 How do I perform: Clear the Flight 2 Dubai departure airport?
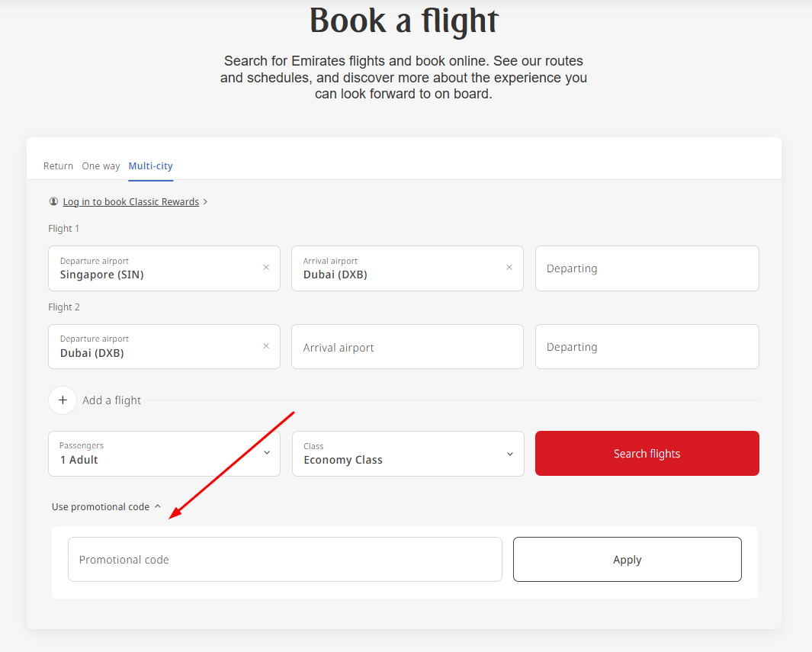click(266, 346)
